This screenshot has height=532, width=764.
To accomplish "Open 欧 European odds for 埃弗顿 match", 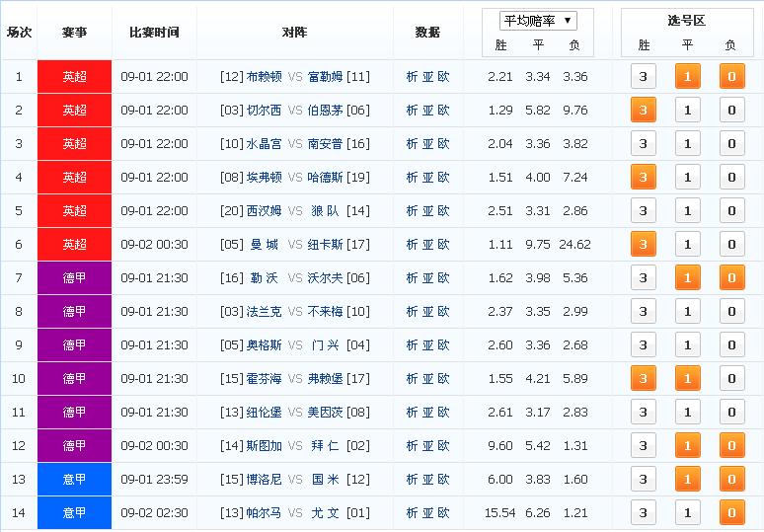I will [443, 178].
